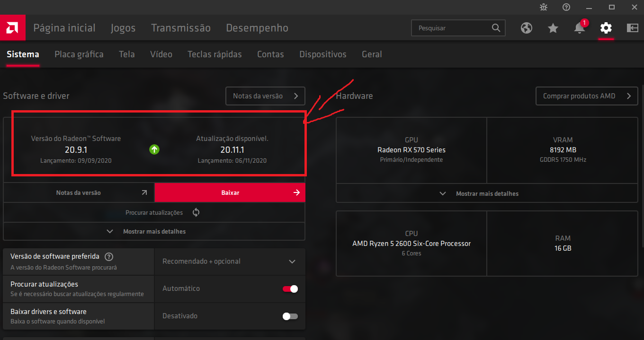Open the Recomendado + opcional dropdown
This screenshot has width=644, height=340.
230,262
